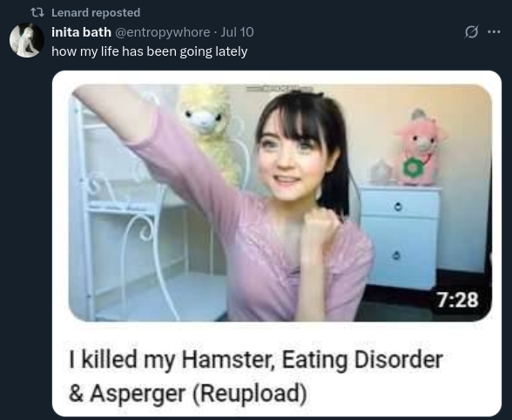Click the "Lenard reposted" label
The height and width of the screenshot is (420, 512).
click(96, 13)
